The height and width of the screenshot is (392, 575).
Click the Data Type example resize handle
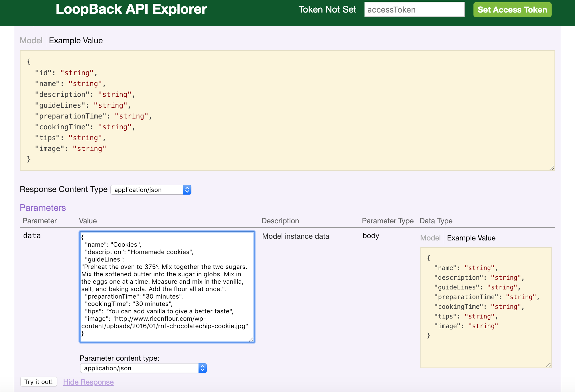(x=548, y=365)
